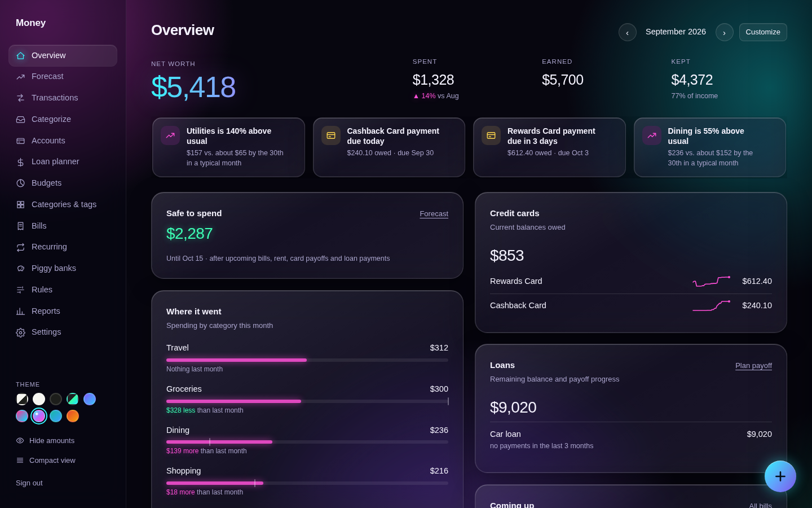The width and height of the screenshot is (812, 508).
Task: Click the Transactions arrows icon in sidebar
Action: click(21, 98)
